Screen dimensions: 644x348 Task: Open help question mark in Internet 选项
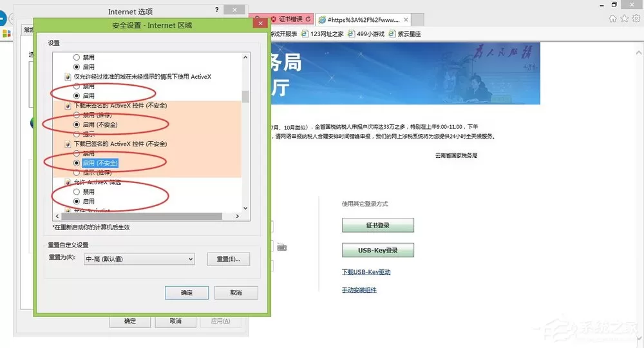tap(217, 10)
